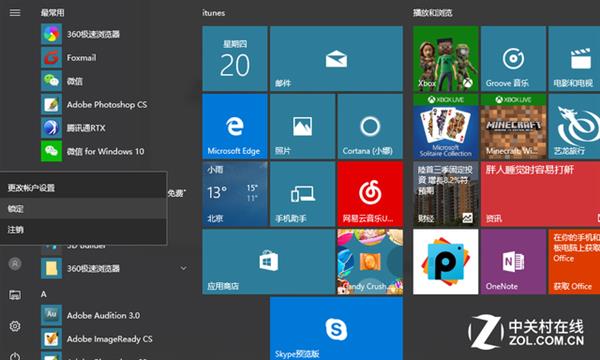Expand the 360极速浏览器 folder chevron
This screenshot has width=600, height=360.
pos(184,268)
